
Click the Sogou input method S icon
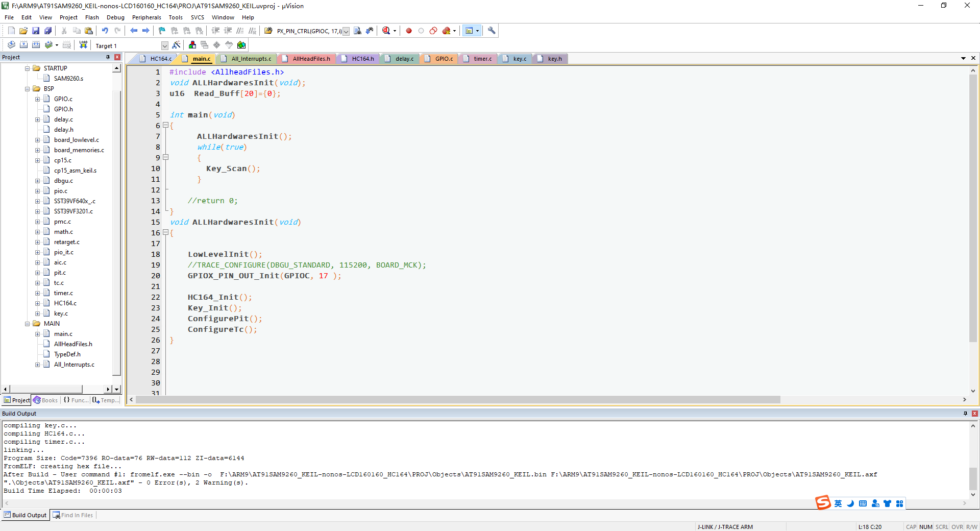click(823, 502)
